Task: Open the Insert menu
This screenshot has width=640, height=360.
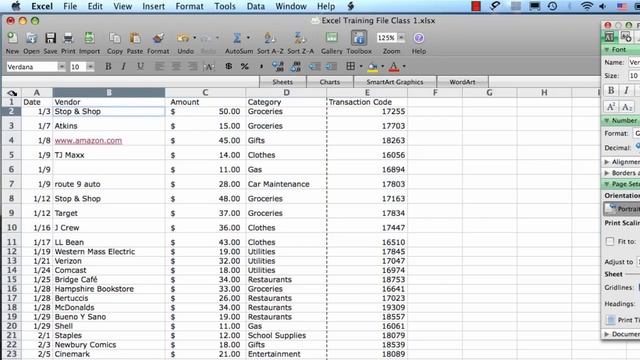Action: (x=153, y=7)
